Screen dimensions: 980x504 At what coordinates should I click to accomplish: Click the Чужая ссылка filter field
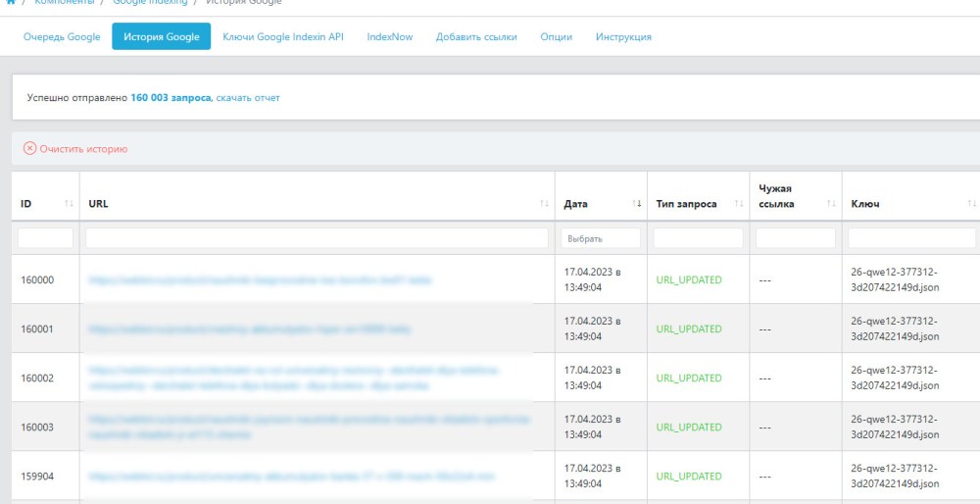(x=796, y=238)
